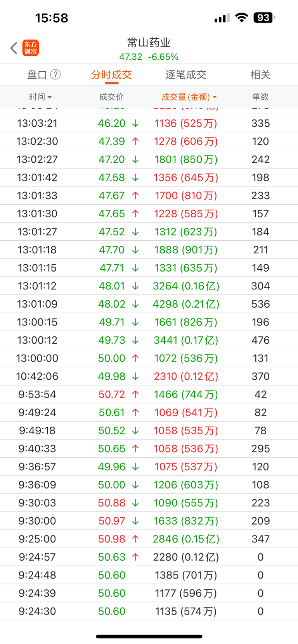Open the 相关 tab
Screen dimensions: 298x644
(x=260, y=74)
